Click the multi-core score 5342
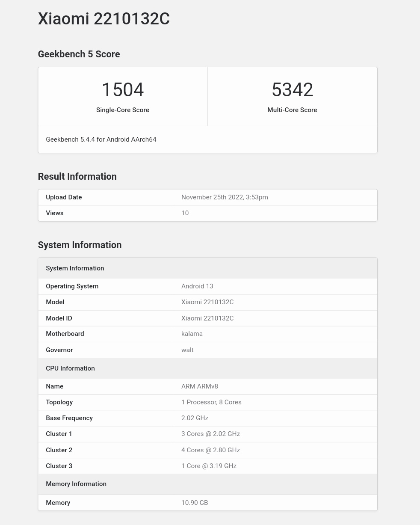The height and width of the screenshot is (525, 420). tap(293, 90)
